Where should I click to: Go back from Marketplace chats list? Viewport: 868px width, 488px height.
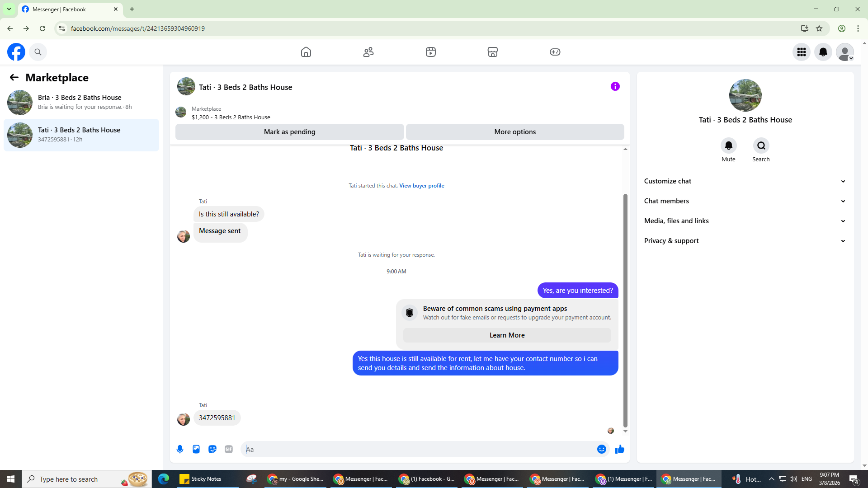pyautogui.click(x=14, y=78)
